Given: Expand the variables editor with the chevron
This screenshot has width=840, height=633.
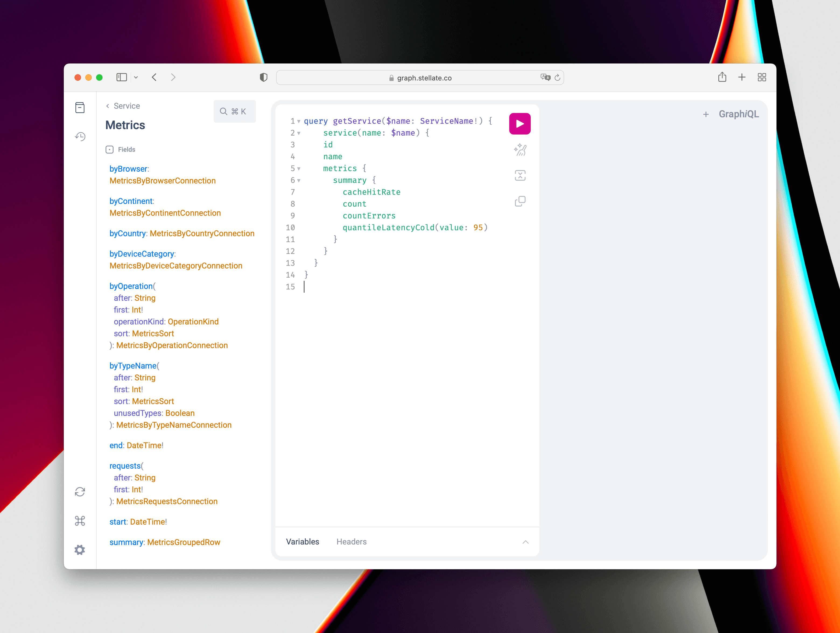Looking at the screenshot, I should 525,542.
